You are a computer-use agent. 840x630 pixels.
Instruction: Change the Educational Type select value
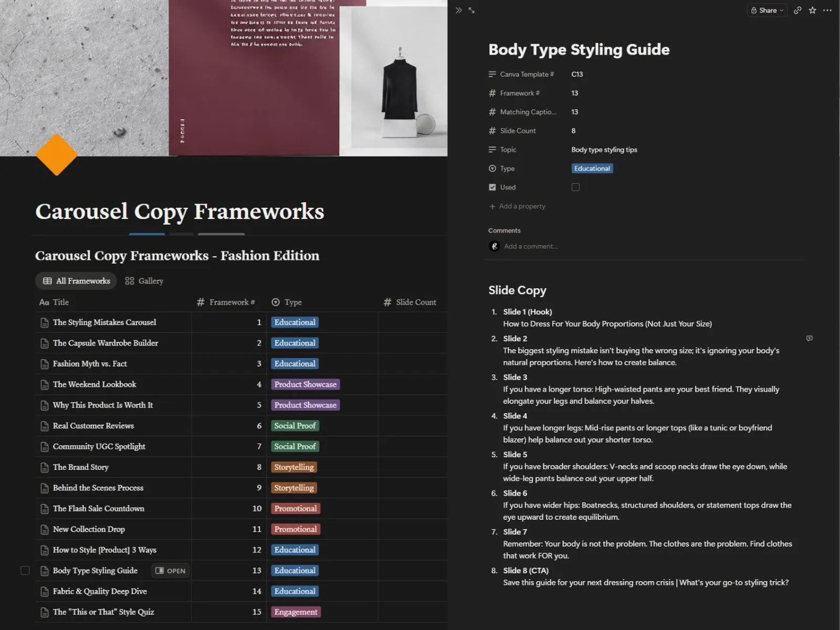pos(592,169)
